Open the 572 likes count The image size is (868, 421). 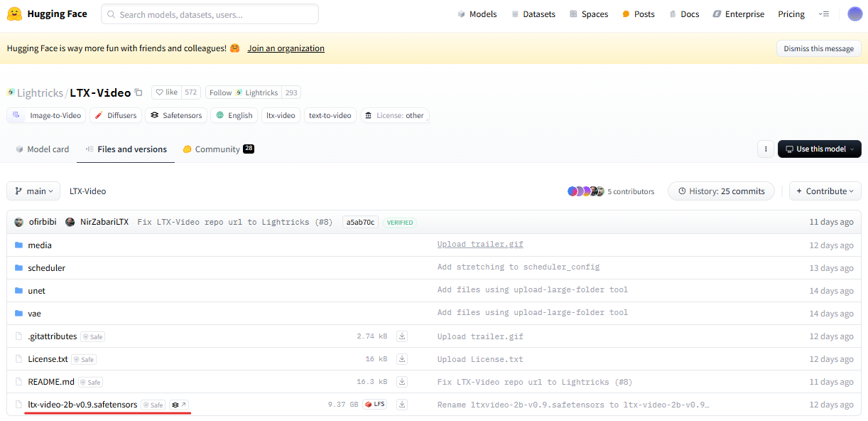(190, 92)
